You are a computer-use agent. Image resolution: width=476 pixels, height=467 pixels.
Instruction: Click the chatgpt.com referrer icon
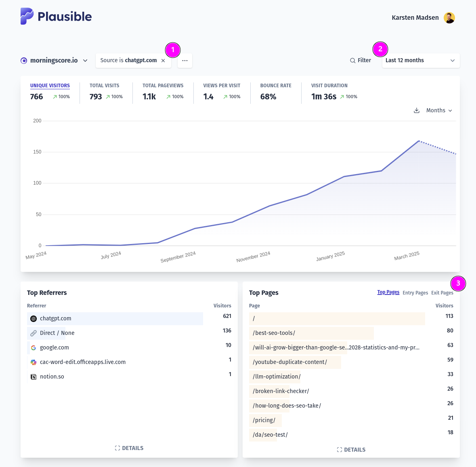34,318
